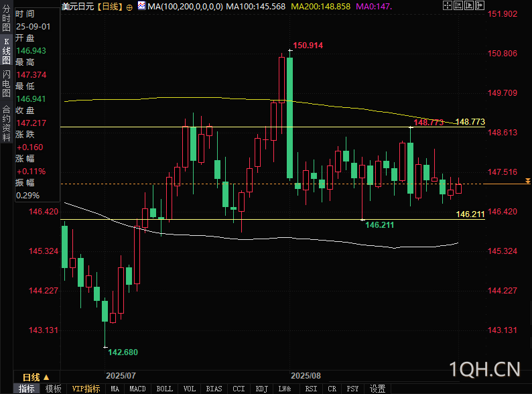Switch to the 分时图 side tab
Screen dimensions: 532x394
coord(6,21)
